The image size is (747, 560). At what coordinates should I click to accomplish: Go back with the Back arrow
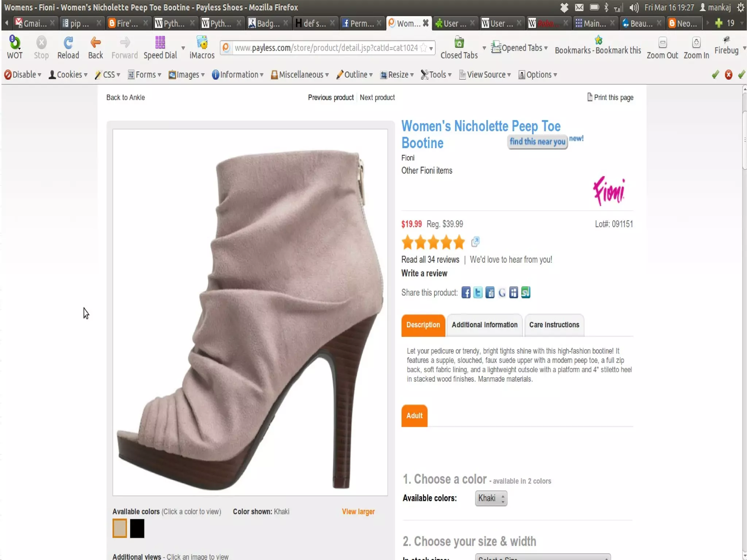(x=96, y=43)
